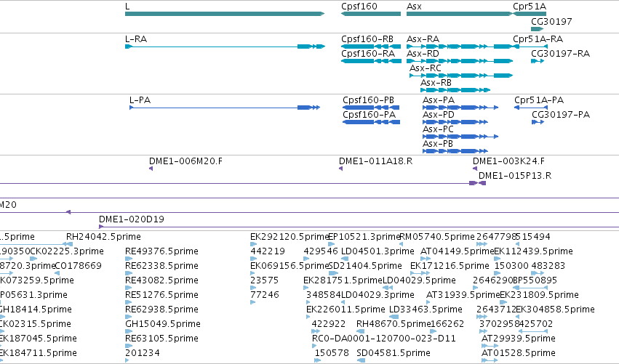The image size is (619, 364).
Task: Open the 348584 EST label
Action: 323,296
